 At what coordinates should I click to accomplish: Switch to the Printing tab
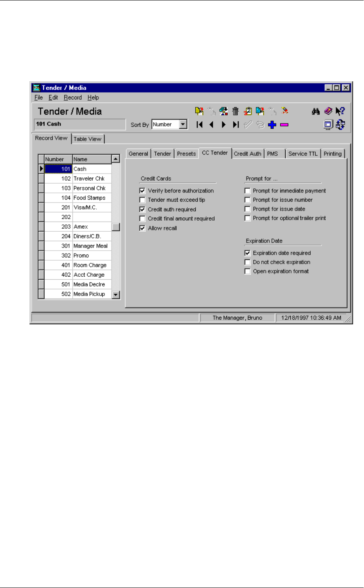click(x=333, y=154)
